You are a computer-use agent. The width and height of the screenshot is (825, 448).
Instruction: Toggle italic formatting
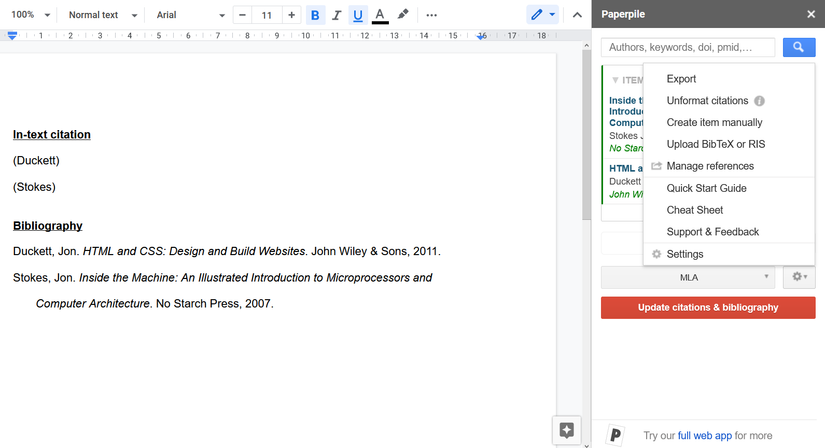coord(336,15)
